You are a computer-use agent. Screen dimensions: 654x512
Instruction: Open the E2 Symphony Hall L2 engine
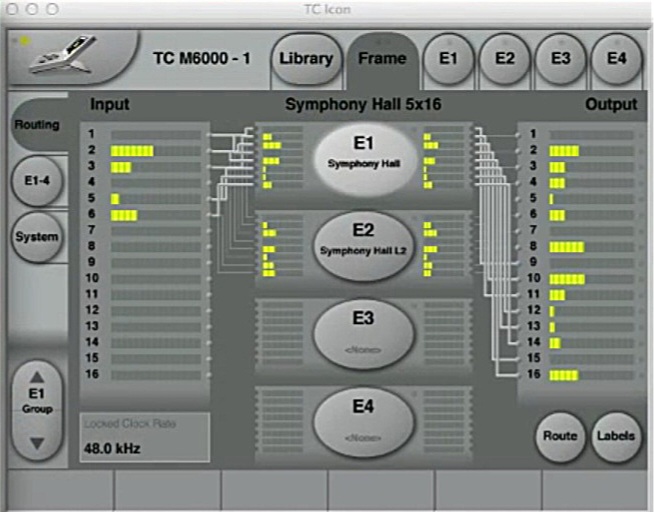coord(363,243)
